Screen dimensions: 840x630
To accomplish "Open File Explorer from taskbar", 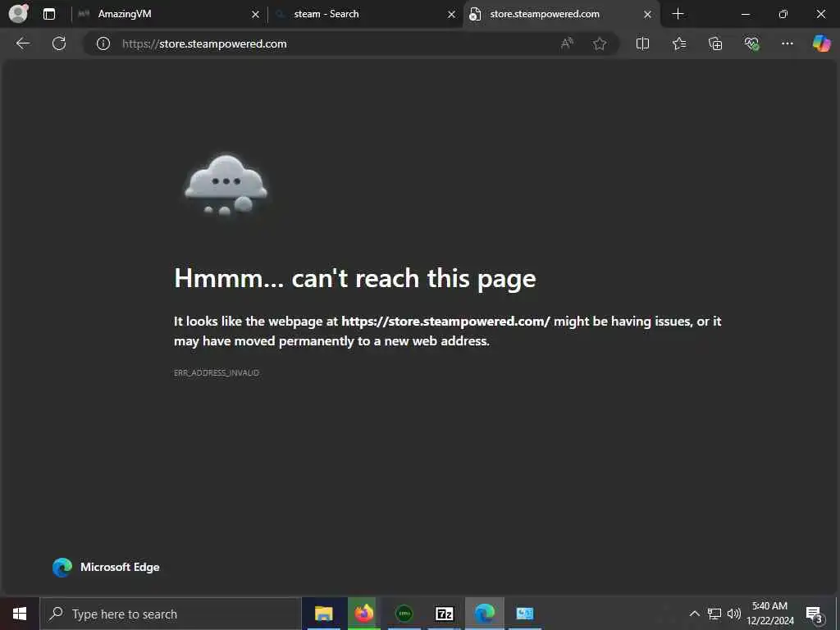I will 323,614.
